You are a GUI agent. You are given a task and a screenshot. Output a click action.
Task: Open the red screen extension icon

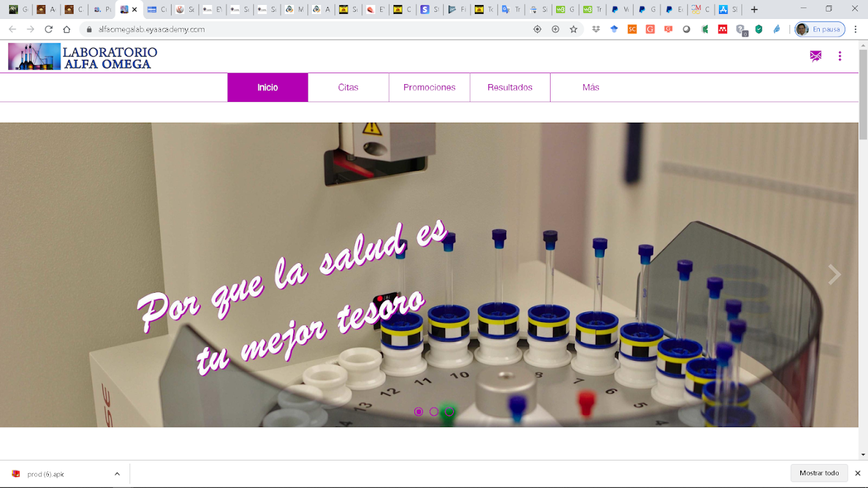pos(668,29)
